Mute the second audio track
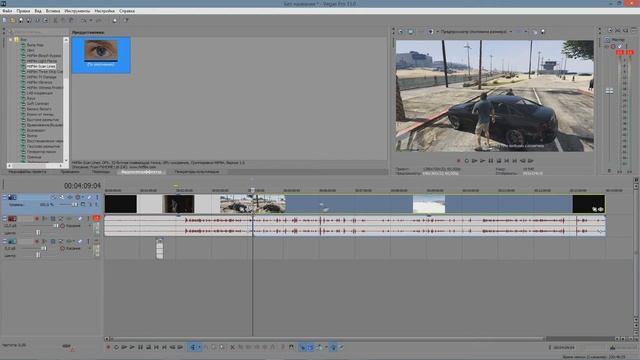 pyautogui.click(x=81, y=241)
